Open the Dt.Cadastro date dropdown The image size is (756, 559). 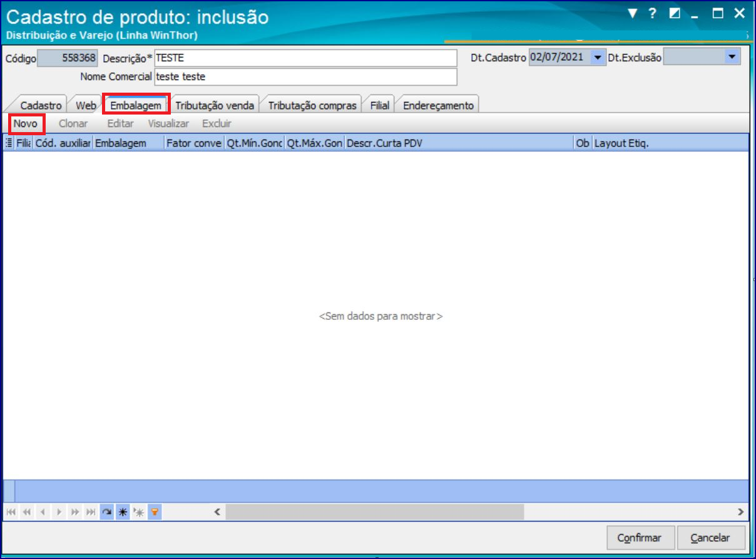[x=598, y=58]
